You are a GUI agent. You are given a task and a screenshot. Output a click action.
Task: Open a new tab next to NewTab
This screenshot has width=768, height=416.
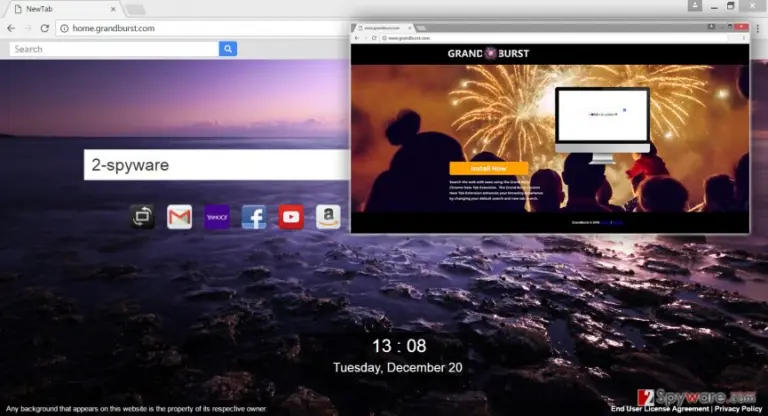click(x=136, y=9)
